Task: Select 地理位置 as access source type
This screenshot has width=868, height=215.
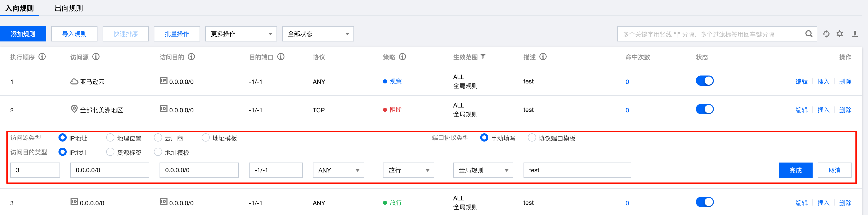Action: [x=110, y=138]
